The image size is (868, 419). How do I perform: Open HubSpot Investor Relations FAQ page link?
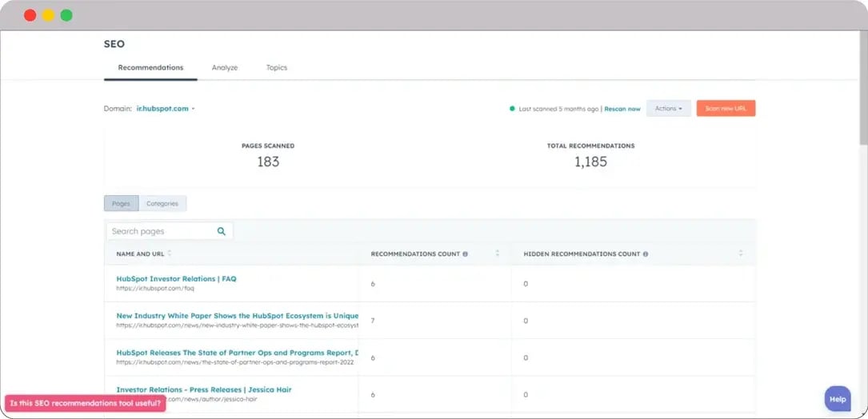176,279
